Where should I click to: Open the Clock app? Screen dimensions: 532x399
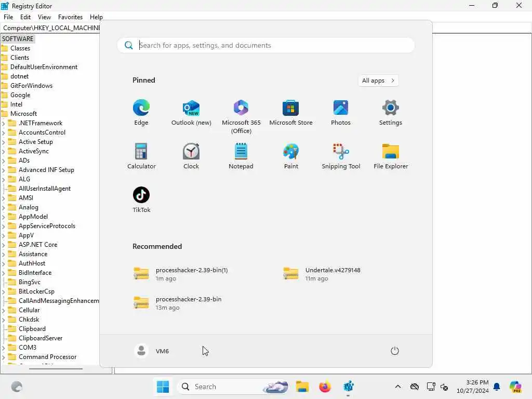[x=191, y=156]
